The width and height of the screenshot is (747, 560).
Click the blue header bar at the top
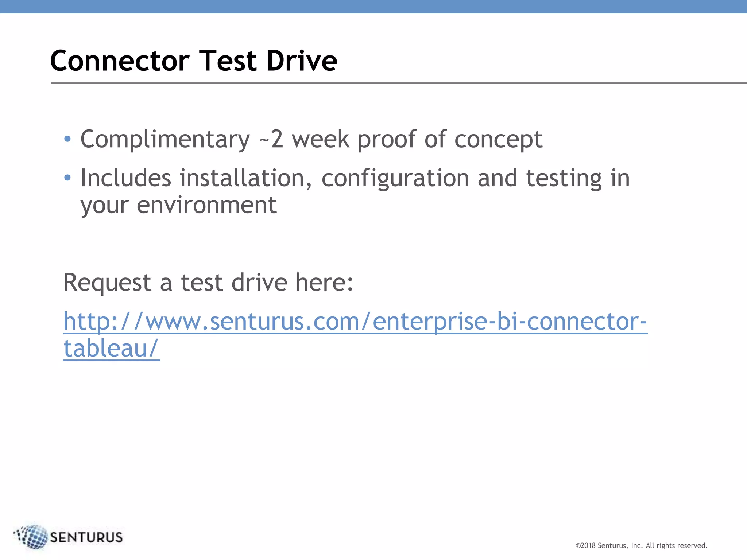pyautogui.click(x=373, y=7)
